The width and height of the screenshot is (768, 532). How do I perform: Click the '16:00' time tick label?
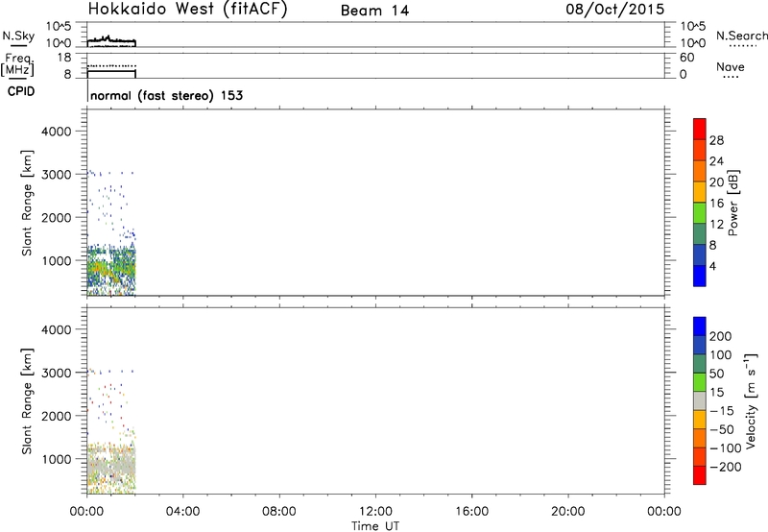coord(471,512)
